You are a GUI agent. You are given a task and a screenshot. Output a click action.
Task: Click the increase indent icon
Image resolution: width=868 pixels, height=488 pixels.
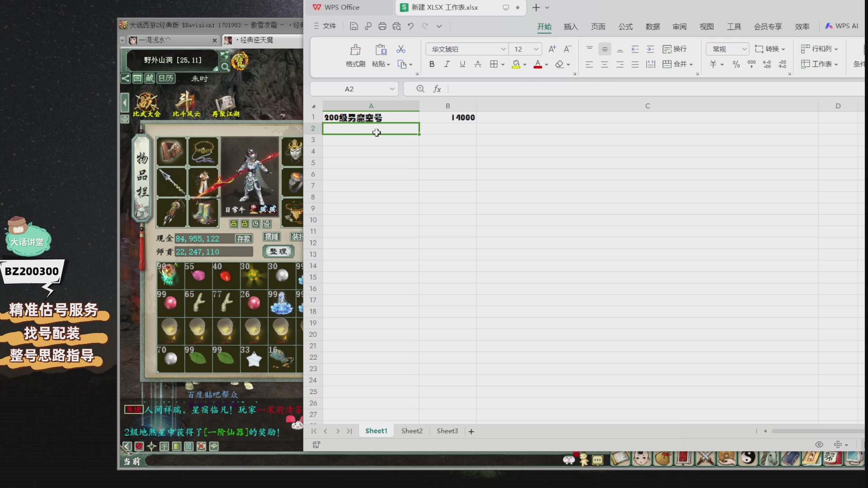point(651,49)
